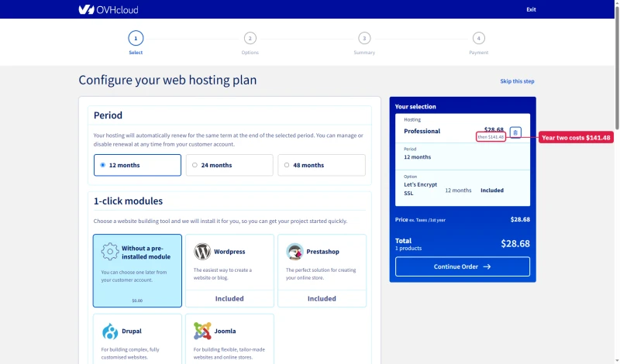620x364 pixels.
Task: Click the WordPress logo icon
Action: click(202, 252)
